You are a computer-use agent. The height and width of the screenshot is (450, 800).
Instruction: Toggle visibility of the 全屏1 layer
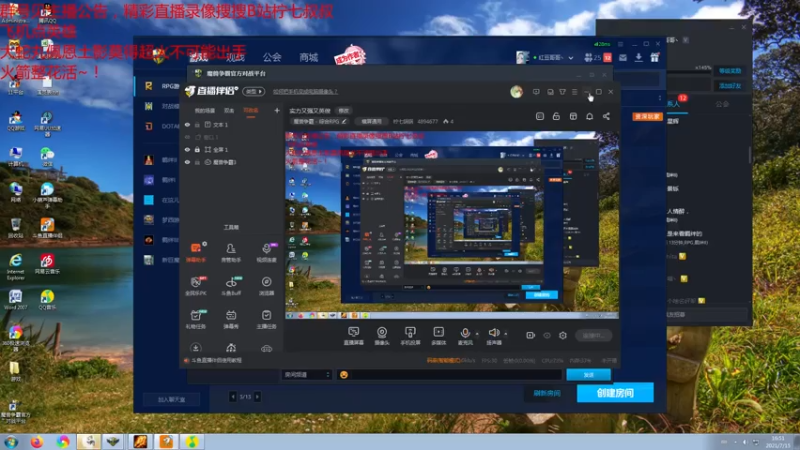tap(187, 149)
